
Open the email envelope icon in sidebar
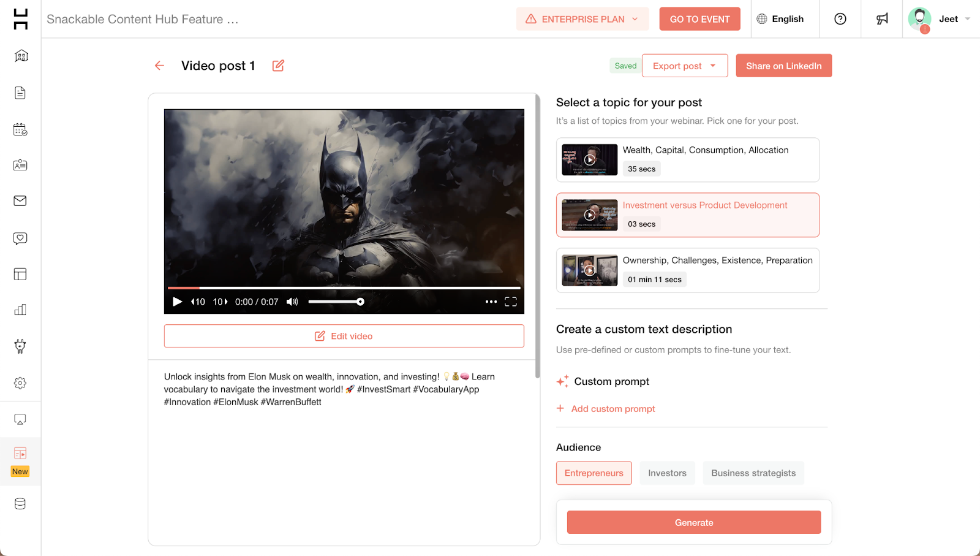[20, 201]
